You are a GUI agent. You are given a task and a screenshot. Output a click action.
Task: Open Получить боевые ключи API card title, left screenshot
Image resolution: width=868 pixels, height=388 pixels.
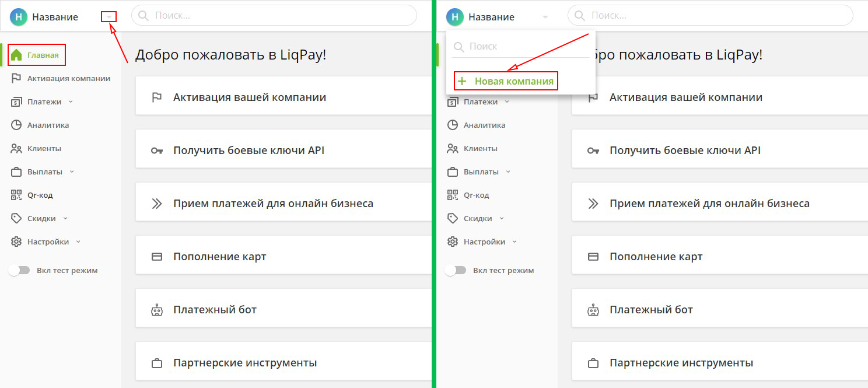249,151
